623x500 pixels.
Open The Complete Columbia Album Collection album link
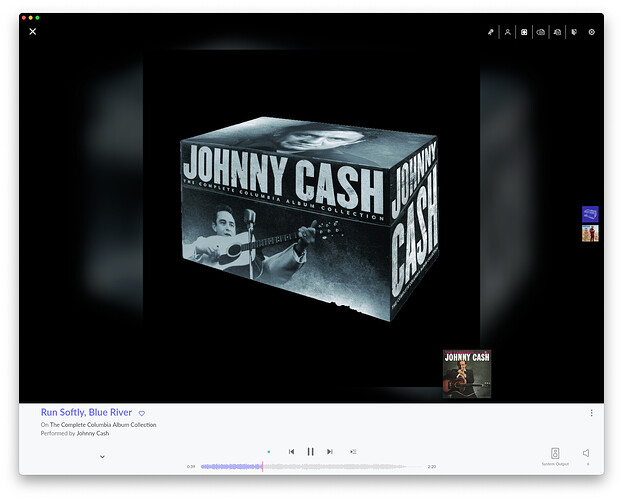(103, 424)
